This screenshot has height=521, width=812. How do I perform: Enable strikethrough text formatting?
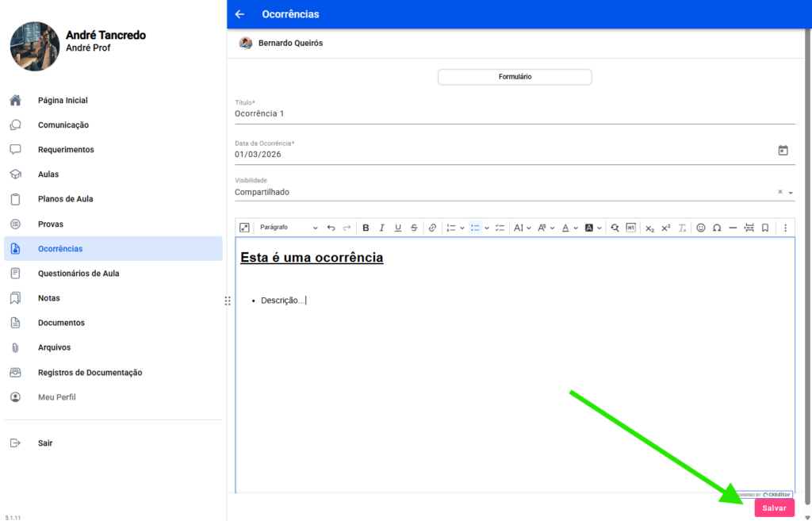click(x=414, y=228)
